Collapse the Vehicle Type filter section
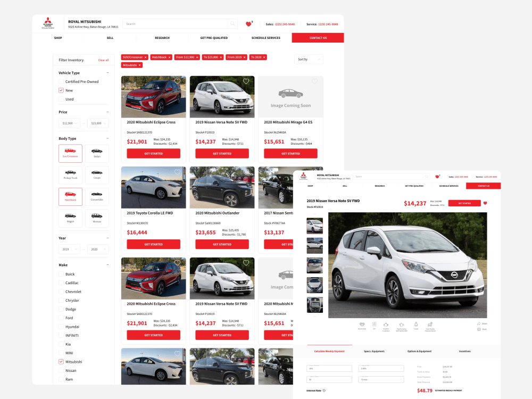Screen dimensions: 532x399 107,72
